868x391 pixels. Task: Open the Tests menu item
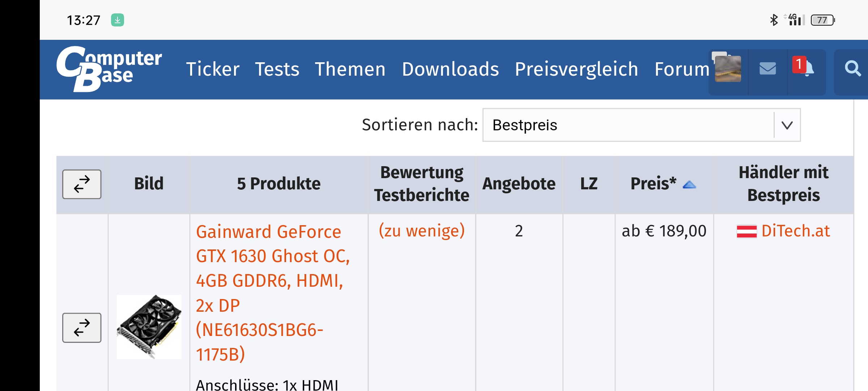click(x=277, y=69)
